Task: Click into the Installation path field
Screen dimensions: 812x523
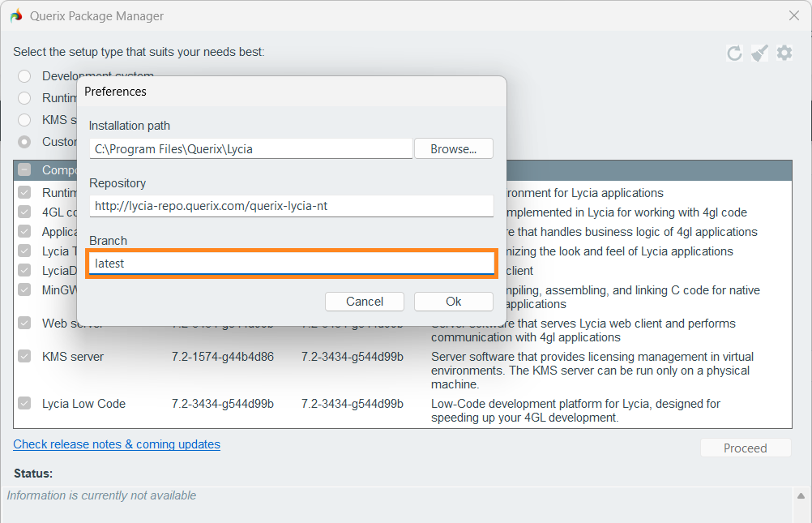Action: click(x=250, y=149)
